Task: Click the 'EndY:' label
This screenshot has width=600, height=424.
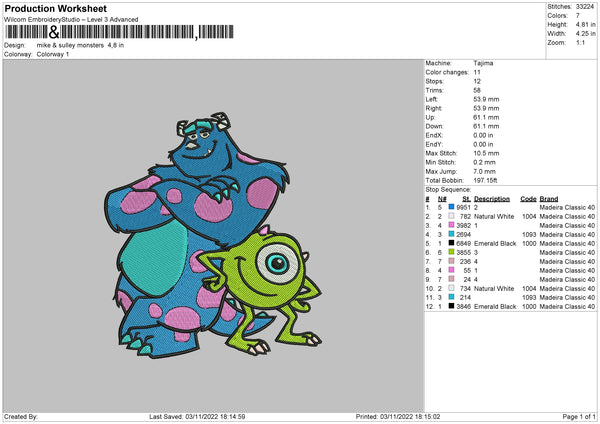Action: [434, 144]
